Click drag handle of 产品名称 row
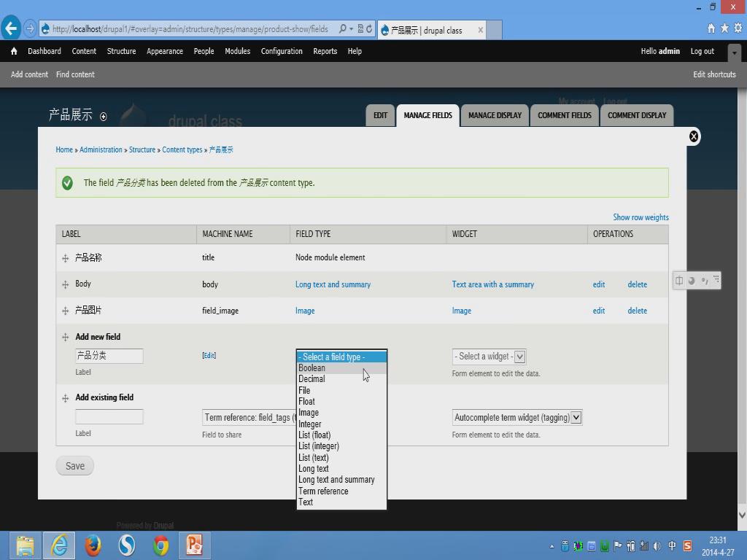The image size is (747, 560). [x=65, y=258]
